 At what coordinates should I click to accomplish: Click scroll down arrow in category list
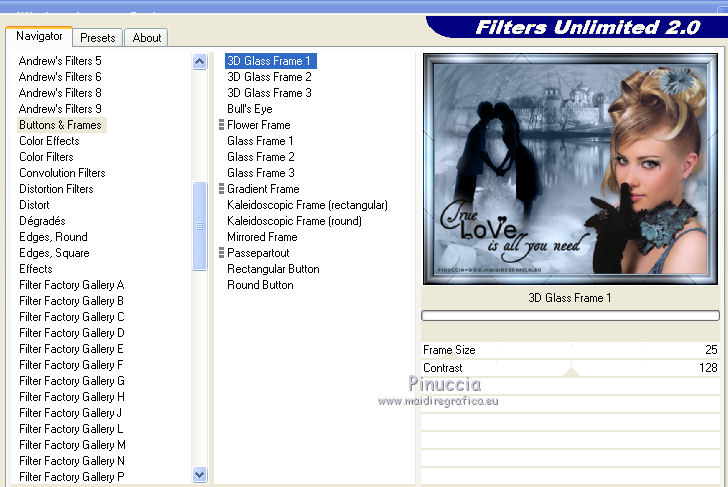[x=200, y=474]
